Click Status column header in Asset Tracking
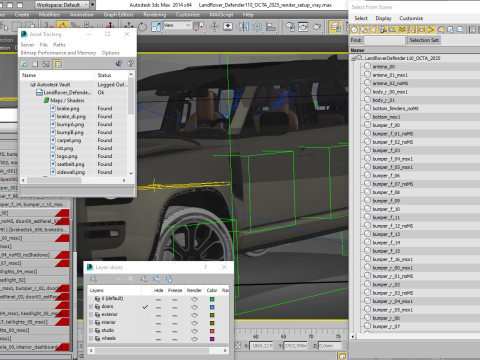This screenshot has height=360, width=480. 104,75
